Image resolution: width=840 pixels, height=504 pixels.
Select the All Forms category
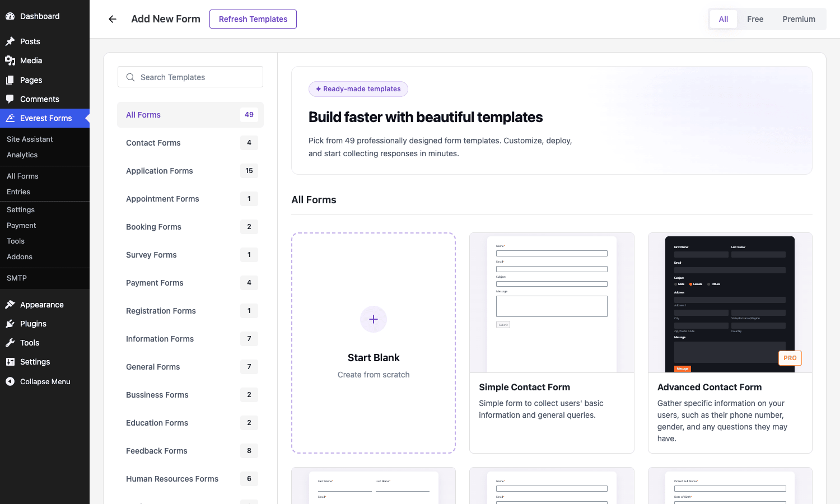[190, 115]
